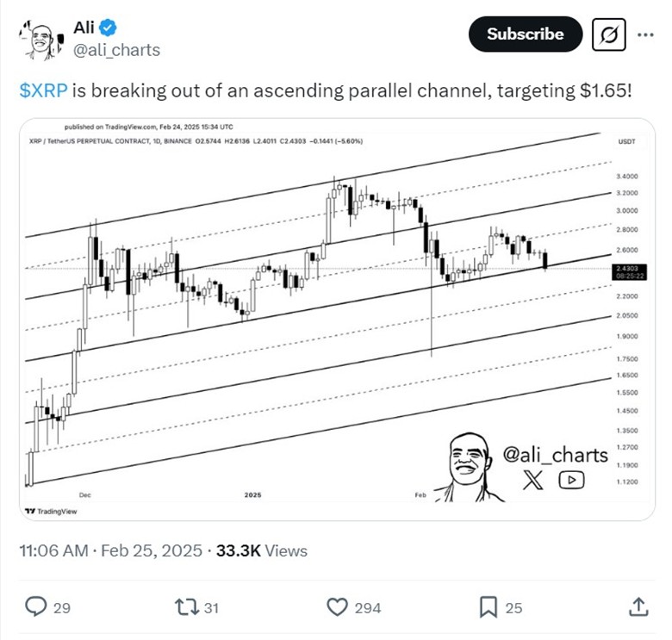Viewport: 672px width, 640px height.
Task: Click the share upload icon
Action: point(639,607)
